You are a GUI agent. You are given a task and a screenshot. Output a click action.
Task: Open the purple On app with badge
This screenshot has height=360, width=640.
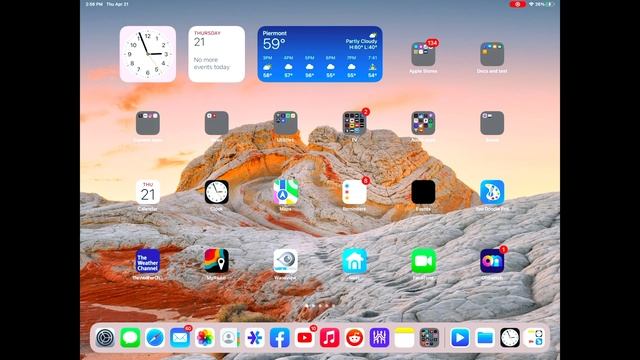point(492,261)
